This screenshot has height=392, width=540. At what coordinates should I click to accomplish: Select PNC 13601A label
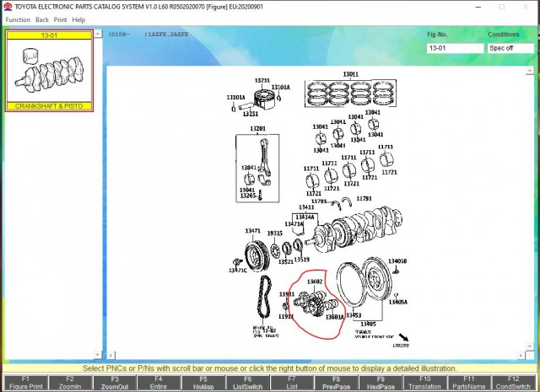[x=335, y=317]
